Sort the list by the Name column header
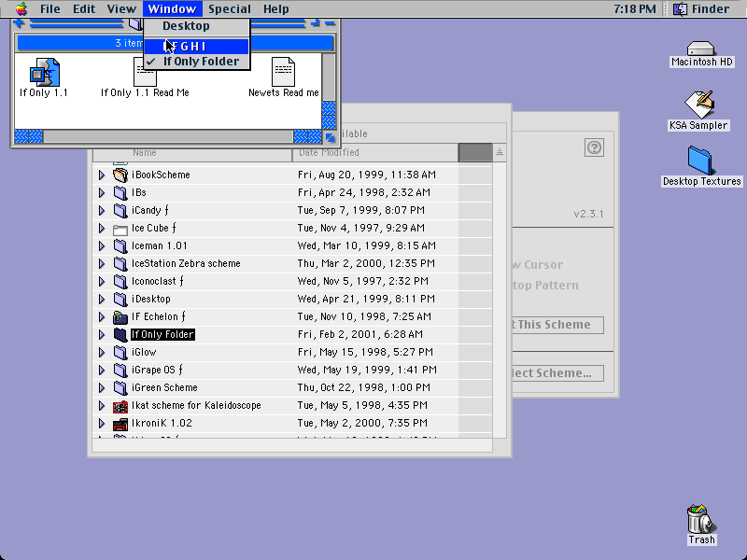Screen dimensions: 747x560 192,152
